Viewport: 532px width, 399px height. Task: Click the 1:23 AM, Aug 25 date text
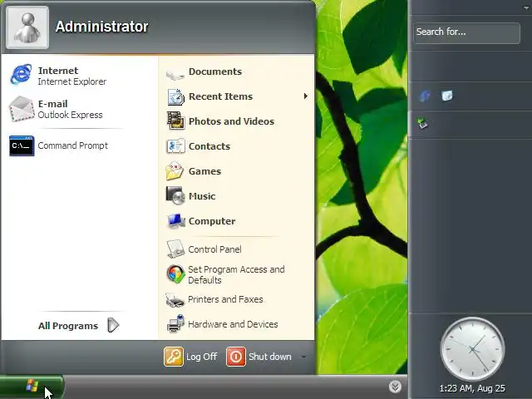point(472,388)
